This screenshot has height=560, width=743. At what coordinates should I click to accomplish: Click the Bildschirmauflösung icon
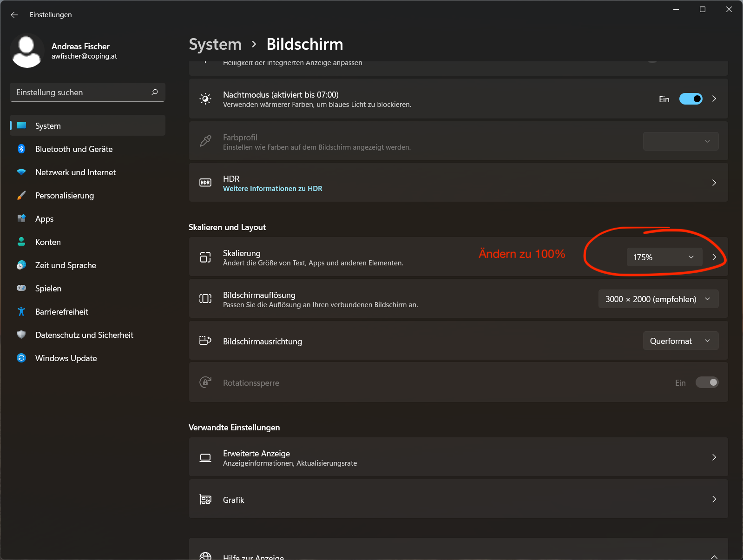(205, 299)
